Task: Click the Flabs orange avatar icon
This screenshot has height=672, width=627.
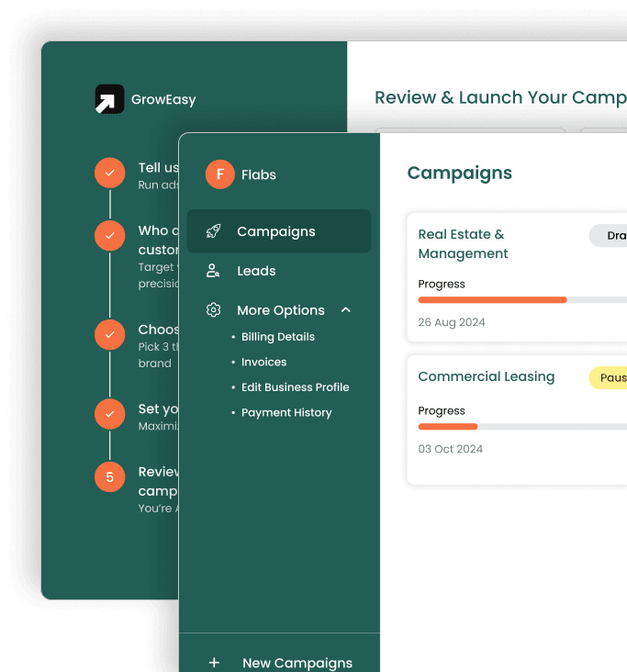Action: pyautogui.click(x=219, y=174)
